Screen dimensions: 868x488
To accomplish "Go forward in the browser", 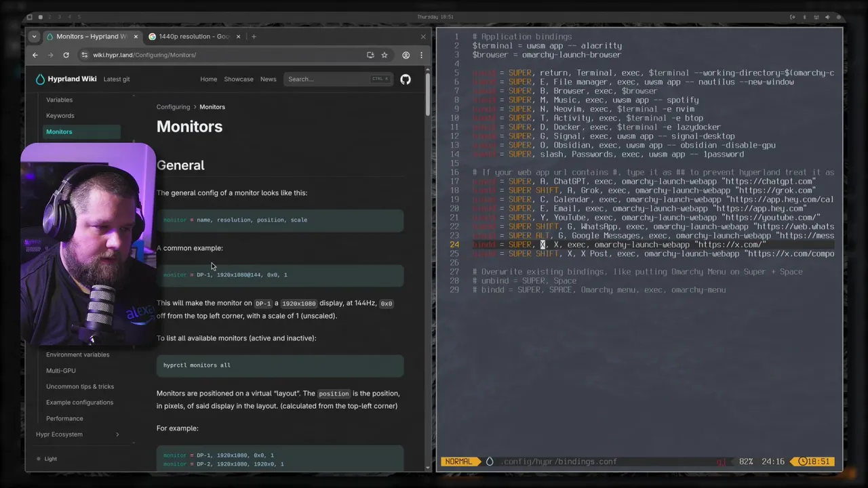I will [50, 55].
